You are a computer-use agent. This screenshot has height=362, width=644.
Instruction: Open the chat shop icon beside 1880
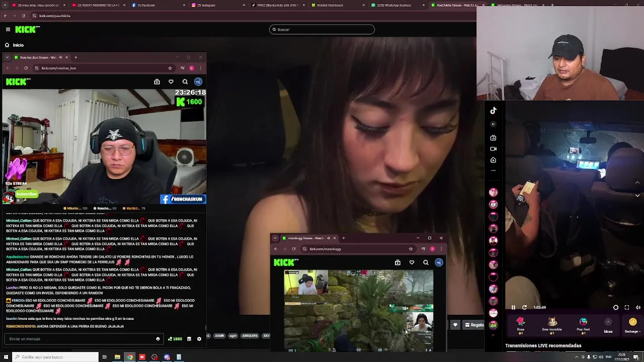tap(189, 339)
